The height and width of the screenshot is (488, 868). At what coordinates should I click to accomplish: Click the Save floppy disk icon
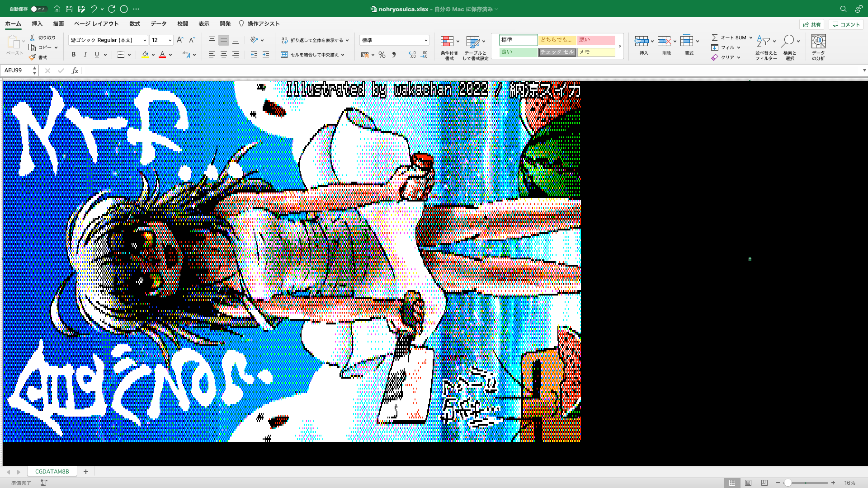(x=69, y=9)
